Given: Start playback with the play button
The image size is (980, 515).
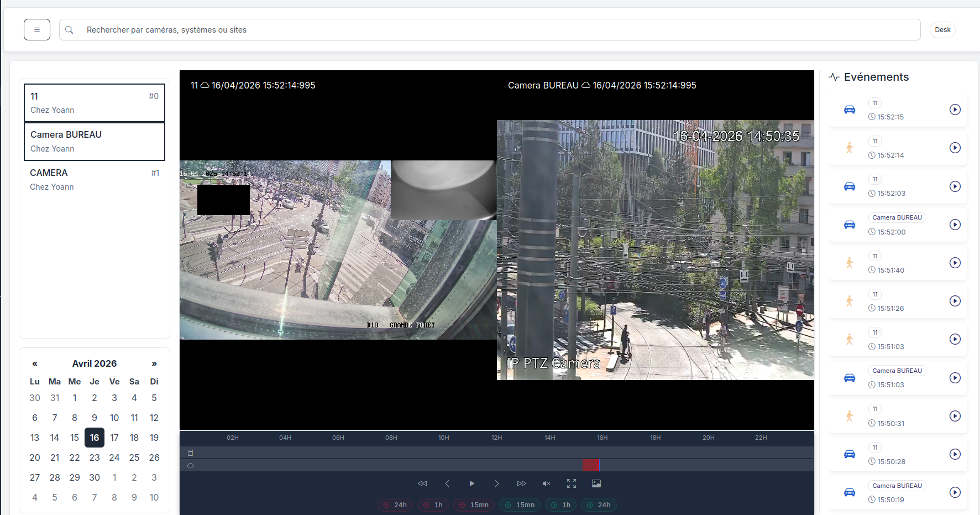Looking at the screenshot, I should point(471,483).
